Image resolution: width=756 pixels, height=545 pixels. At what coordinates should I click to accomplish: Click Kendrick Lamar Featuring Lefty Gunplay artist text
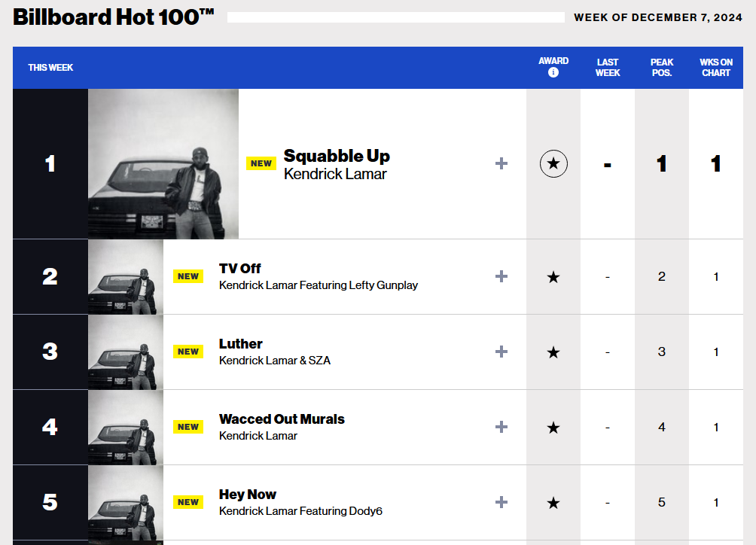(x=319, y=285)
